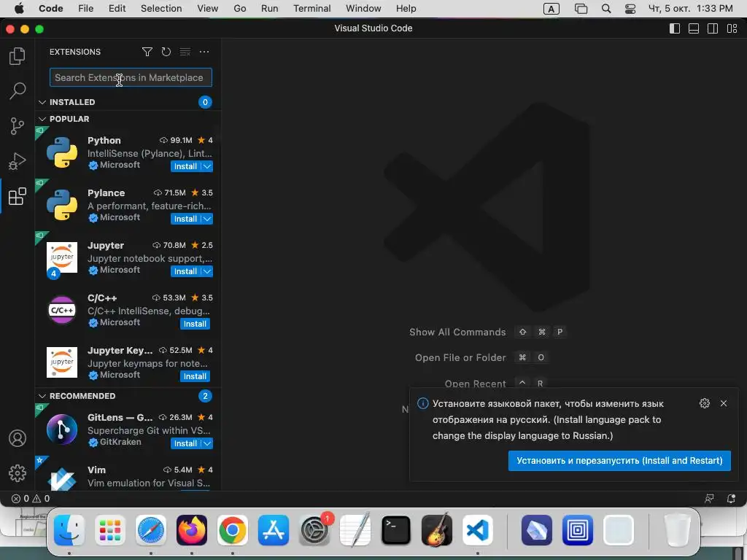
Task: Open the Run and Debug view
Action: pyautogui.click(x=18, y=161)
